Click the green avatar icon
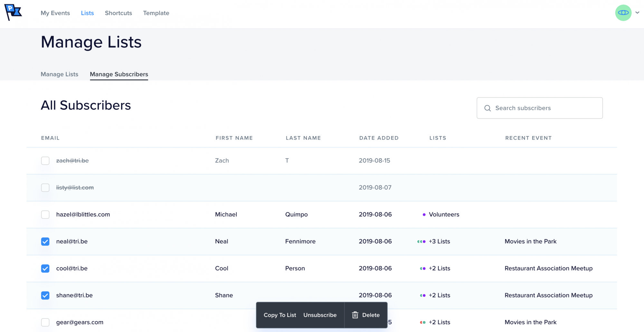Screen dimensions: 644x332 623,12
